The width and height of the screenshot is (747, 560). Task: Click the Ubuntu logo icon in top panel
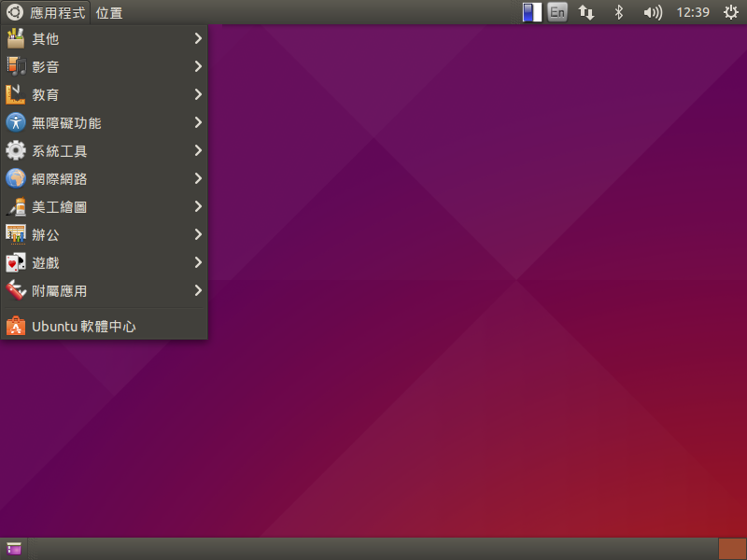tap(15, 13)
